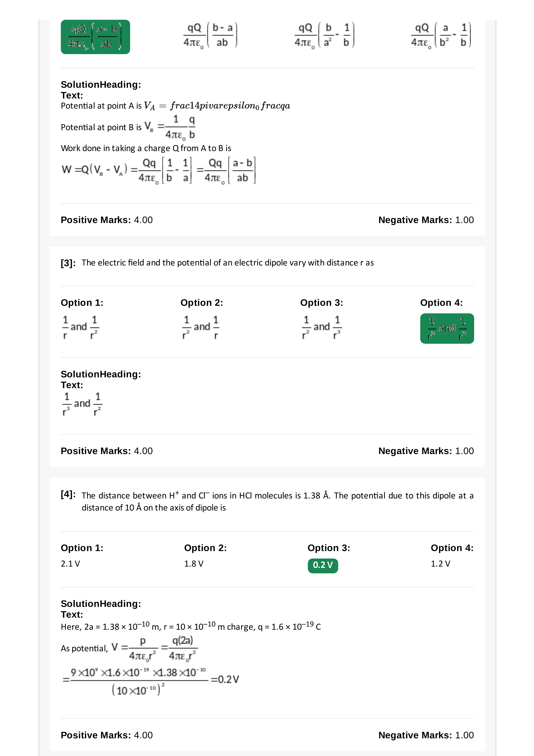Click the HCl dipole question text

[278, 501]
